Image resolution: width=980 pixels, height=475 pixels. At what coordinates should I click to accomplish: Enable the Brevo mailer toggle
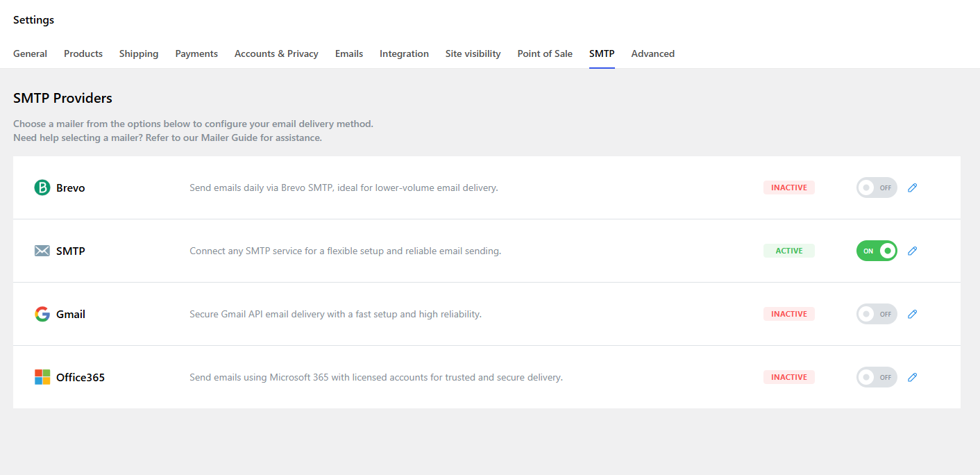pos(877,187)
